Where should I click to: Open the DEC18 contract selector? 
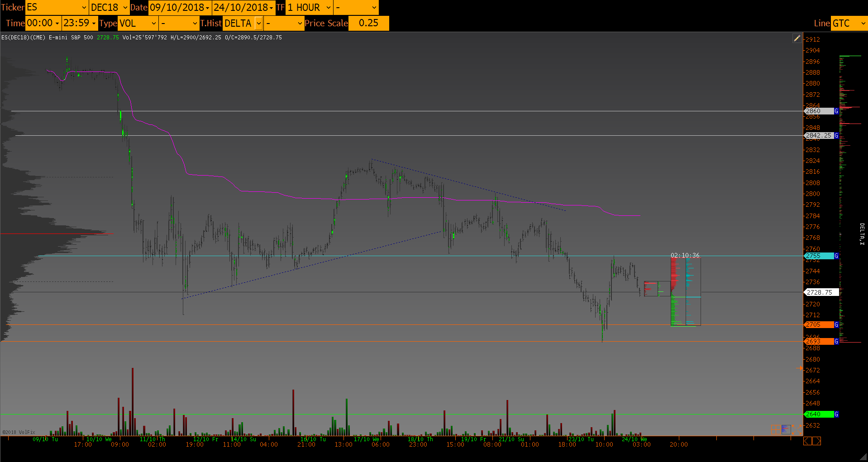(125, 8)
